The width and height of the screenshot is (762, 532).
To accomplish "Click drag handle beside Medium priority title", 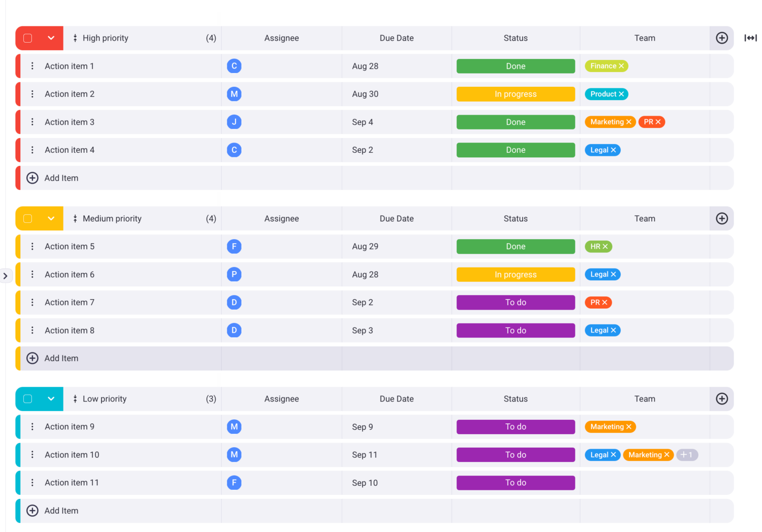I will 75,219.
